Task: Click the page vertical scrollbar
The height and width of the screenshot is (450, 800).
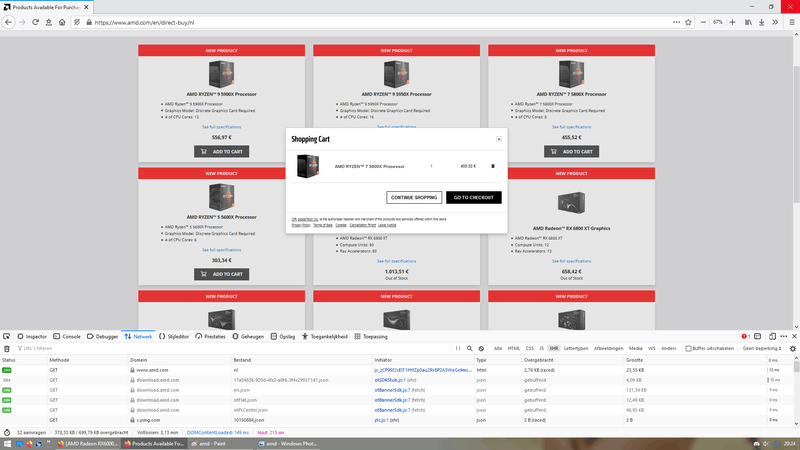Action: [796, 181]
